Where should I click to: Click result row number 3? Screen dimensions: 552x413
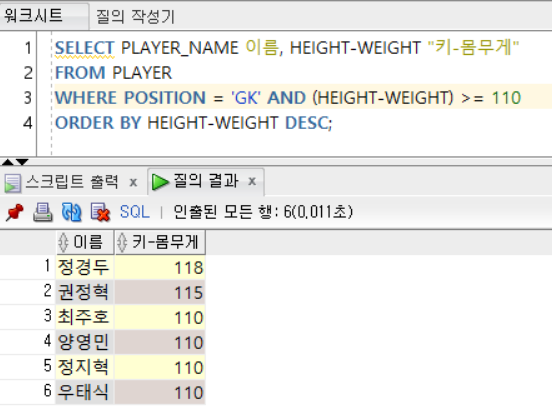click(48, 315)
